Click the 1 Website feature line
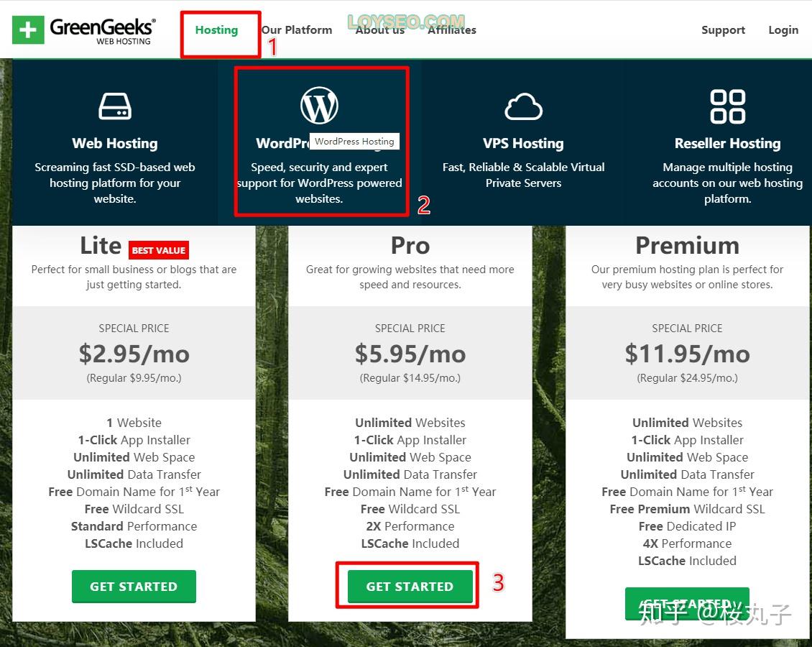The height and width of the screenshot is (647, 812). point(134,423)
